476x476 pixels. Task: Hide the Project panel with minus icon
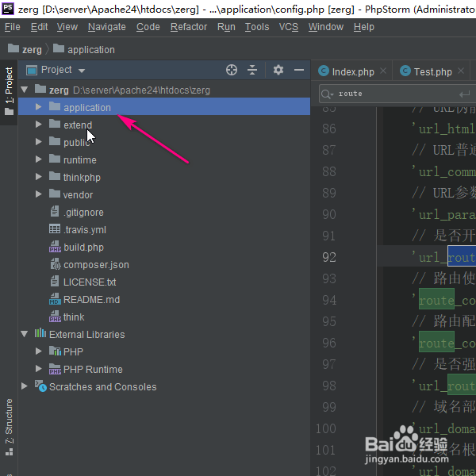[x=299, y=70]
